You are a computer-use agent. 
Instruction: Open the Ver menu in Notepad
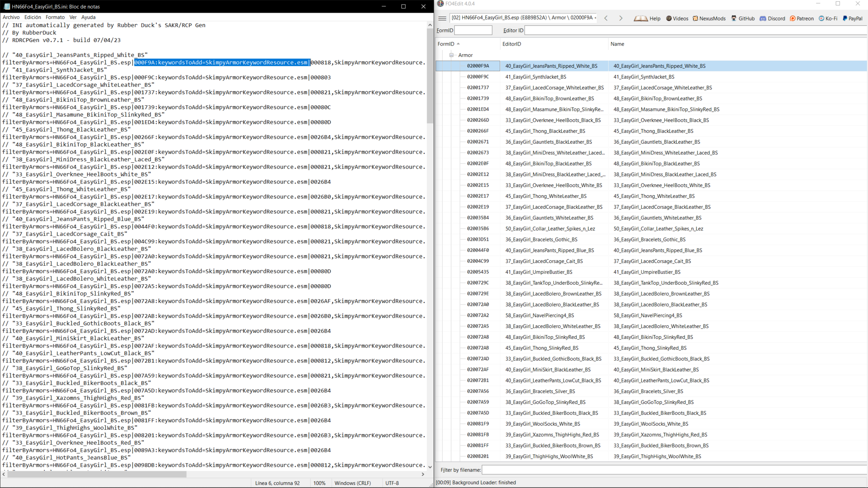click(73, 17)
